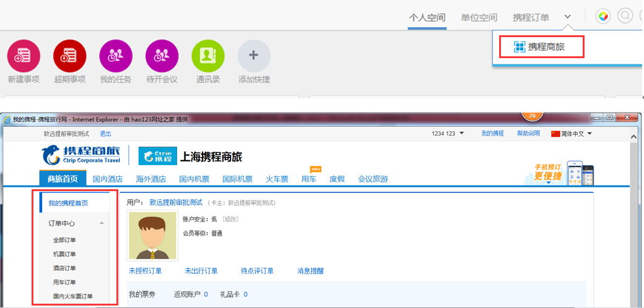Image resolution: width=644 pixels, height=308 pixels.
Task: Select 酒店订单 in sidebar
Action: pos(64,268)
